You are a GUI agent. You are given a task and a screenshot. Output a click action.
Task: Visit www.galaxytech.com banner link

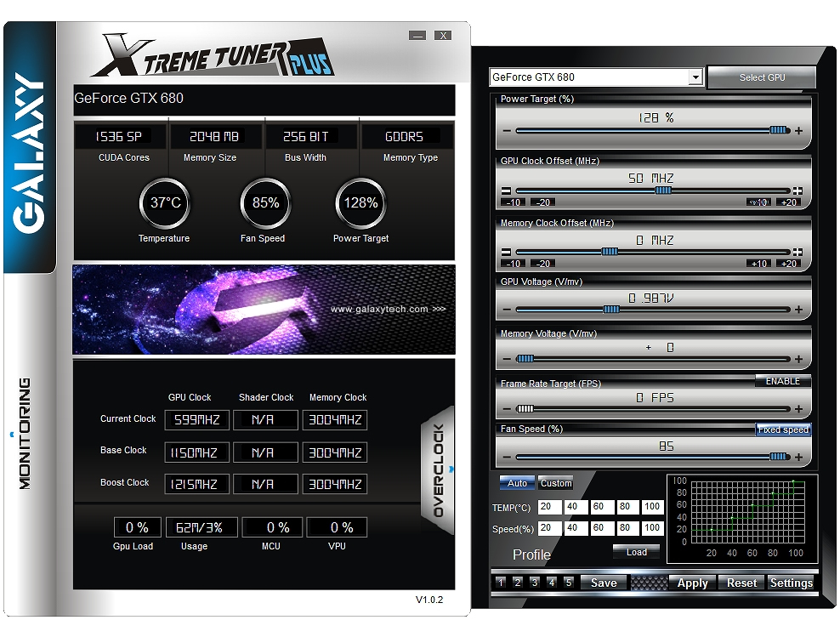(388, 310)
